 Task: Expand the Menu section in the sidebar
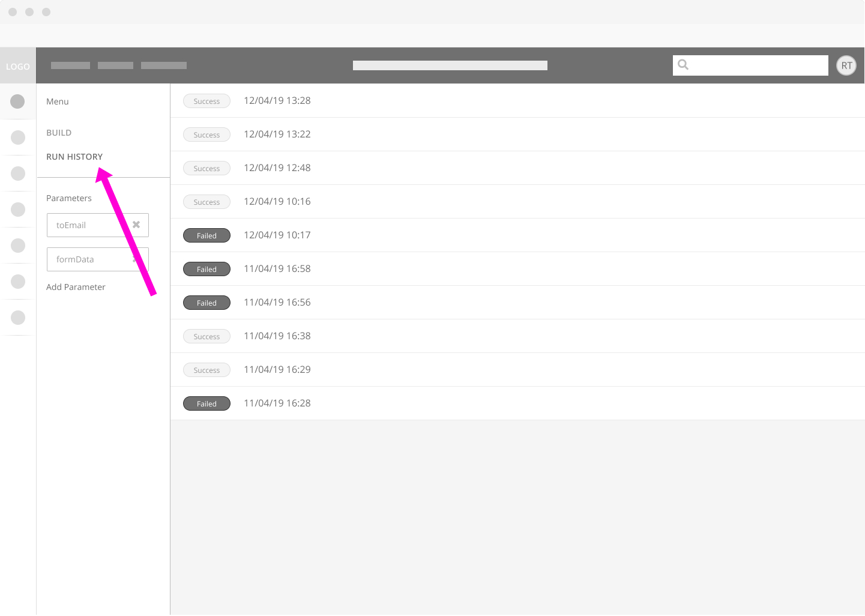click(x=57, y=101)
